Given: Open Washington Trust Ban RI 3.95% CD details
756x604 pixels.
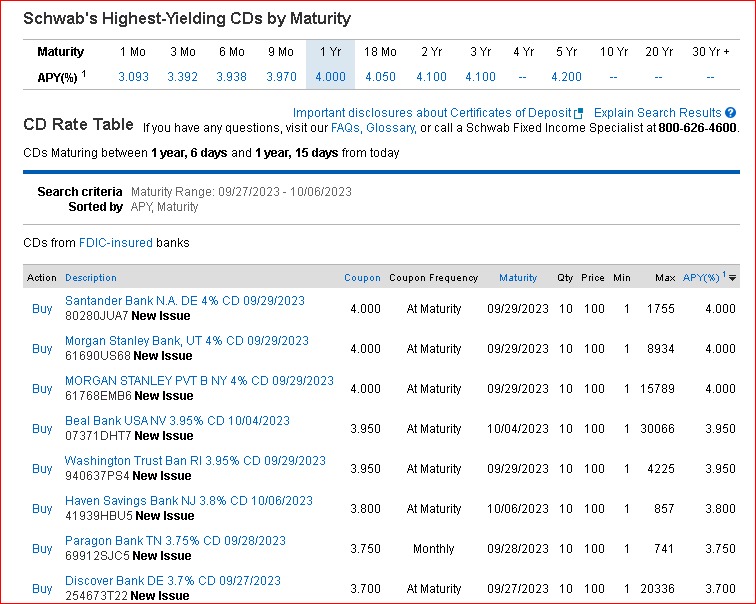Looking at the screenshot, I should click(195, 461).
